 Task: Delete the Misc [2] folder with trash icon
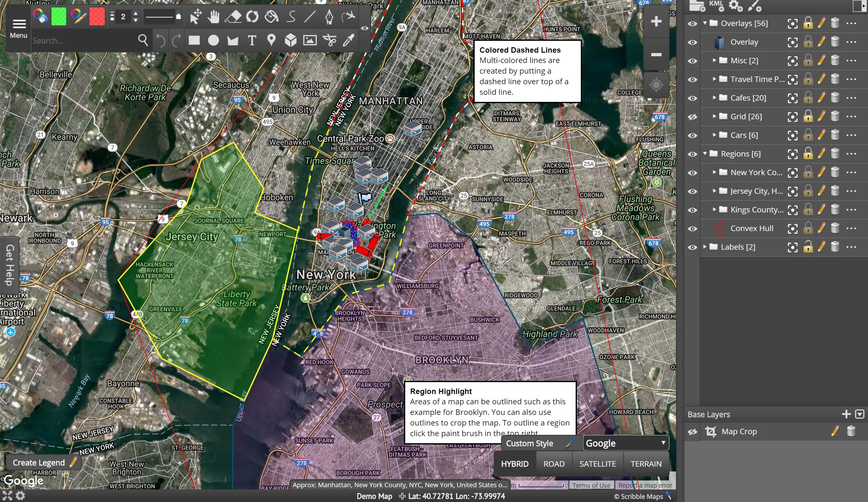tap(835, 60)
